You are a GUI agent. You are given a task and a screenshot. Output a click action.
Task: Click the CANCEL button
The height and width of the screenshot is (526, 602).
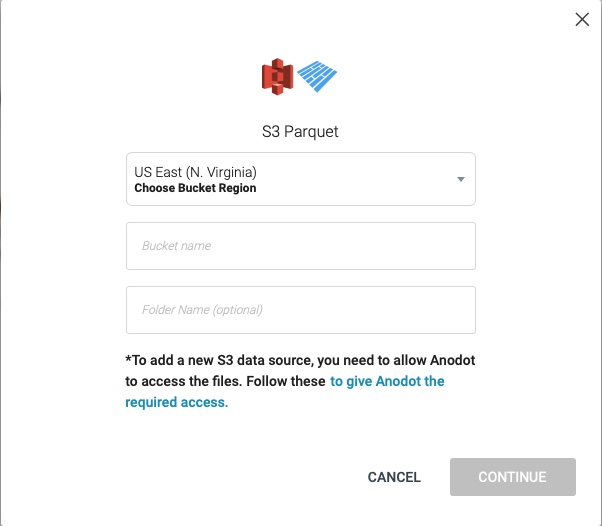pos(394,477)
